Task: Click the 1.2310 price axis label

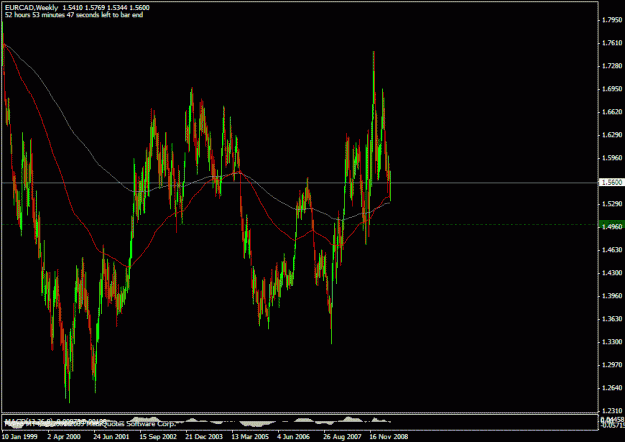Action: click(613, 410)
